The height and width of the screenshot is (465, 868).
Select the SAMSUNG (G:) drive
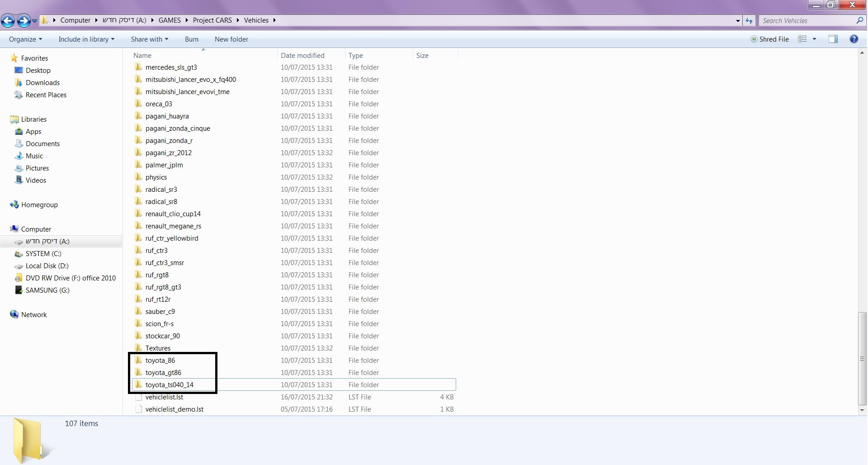(x=47, y=290)
